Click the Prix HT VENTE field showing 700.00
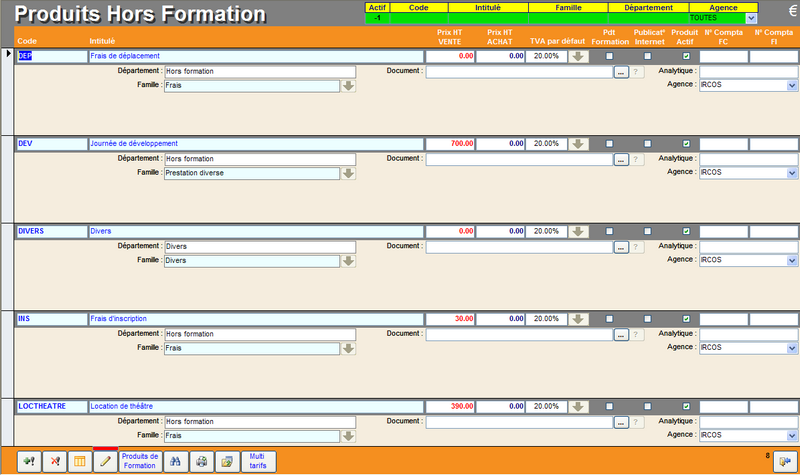800x475 pixels. 450,144
